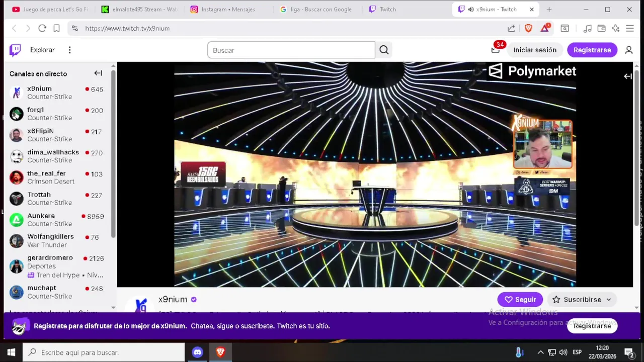Click the collapse arrow beside the video
644x362 pixels.
click(627, 76)
